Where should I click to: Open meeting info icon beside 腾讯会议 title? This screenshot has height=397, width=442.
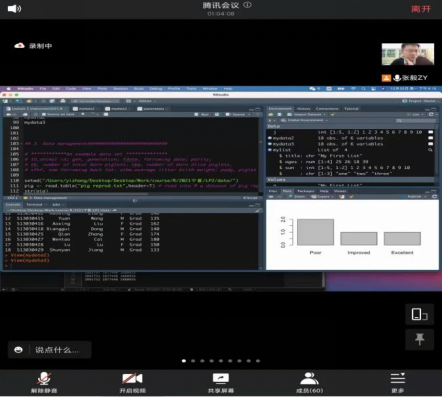(247, 5)
